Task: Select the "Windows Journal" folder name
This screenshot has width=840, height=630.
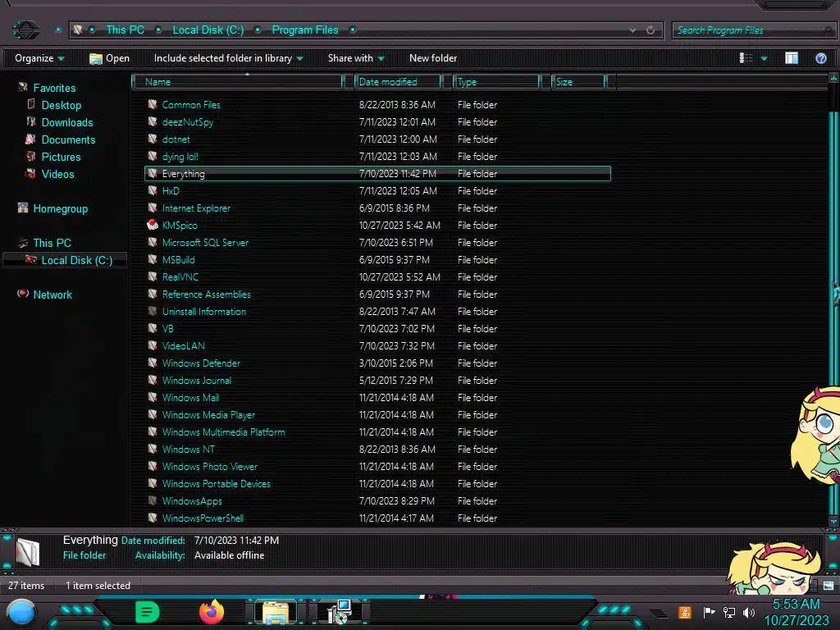Action: tap(197, 381)
